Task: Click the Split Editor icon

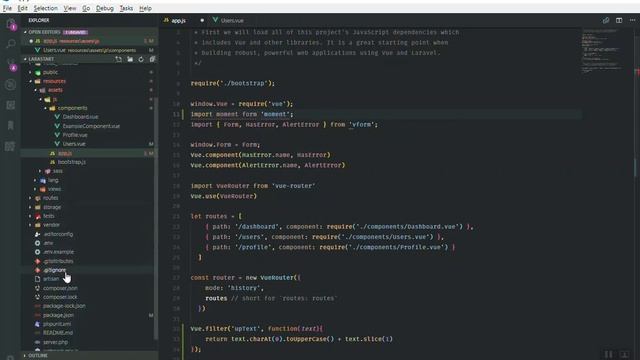Action: 619,20
